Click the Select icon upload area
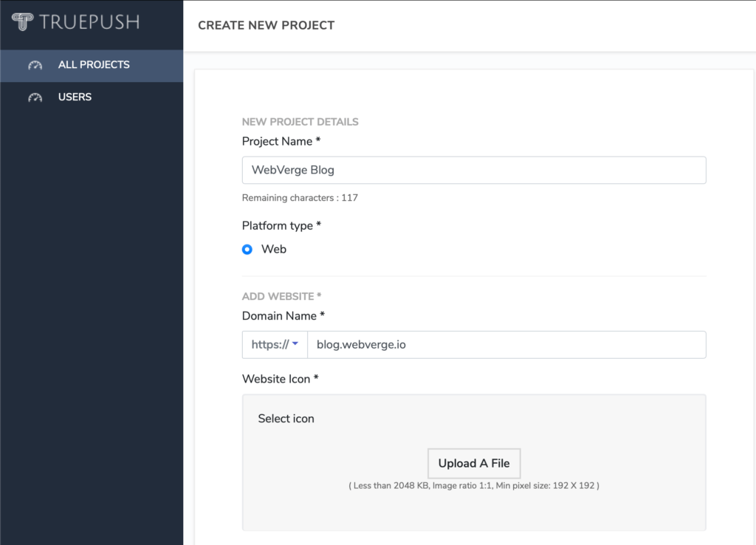The height and width of the screenshot is (545, 756). [x=473, y=463]
